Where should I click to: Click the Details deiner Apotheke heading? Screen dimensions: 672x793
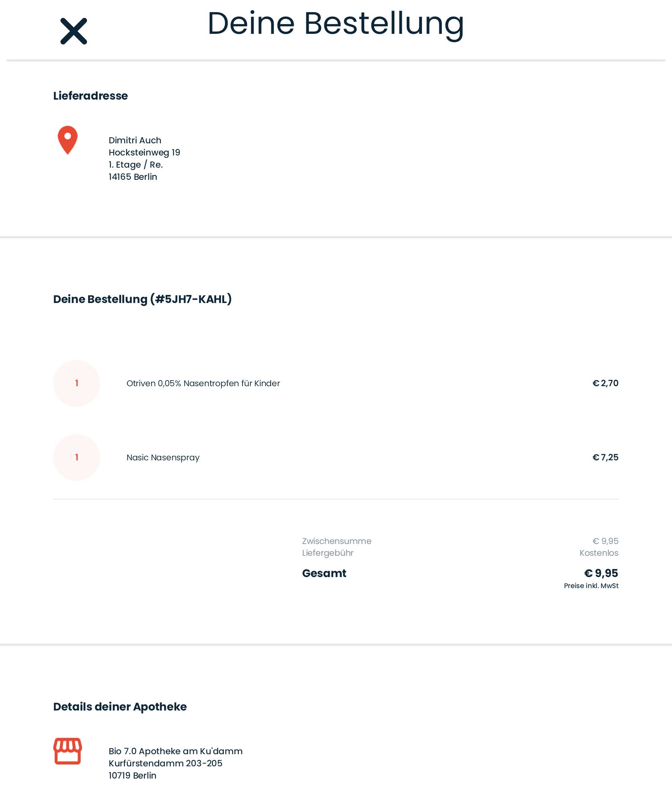pyautogui.click(x=120, y=706)
